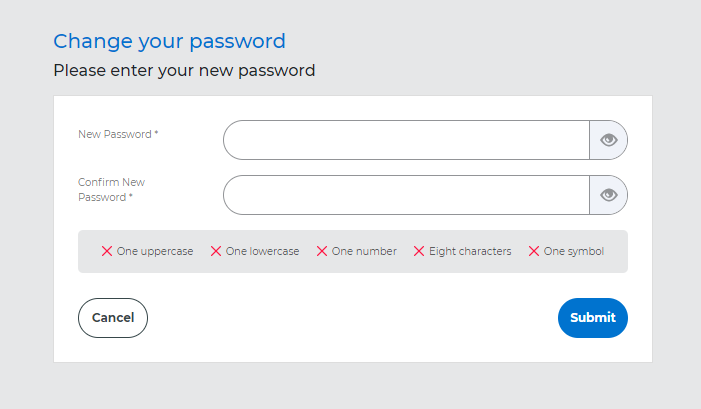The height and width of the screenshot is (409, 701).
Task: Submit the new password
Action: point(593,318)
